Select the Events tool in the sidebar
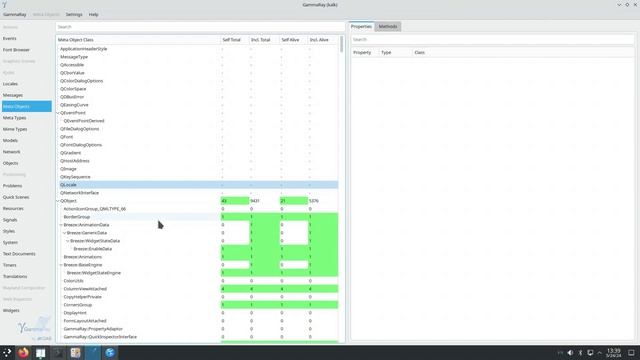The height and width of the screenshot is (360, 640). pos(27,38)
